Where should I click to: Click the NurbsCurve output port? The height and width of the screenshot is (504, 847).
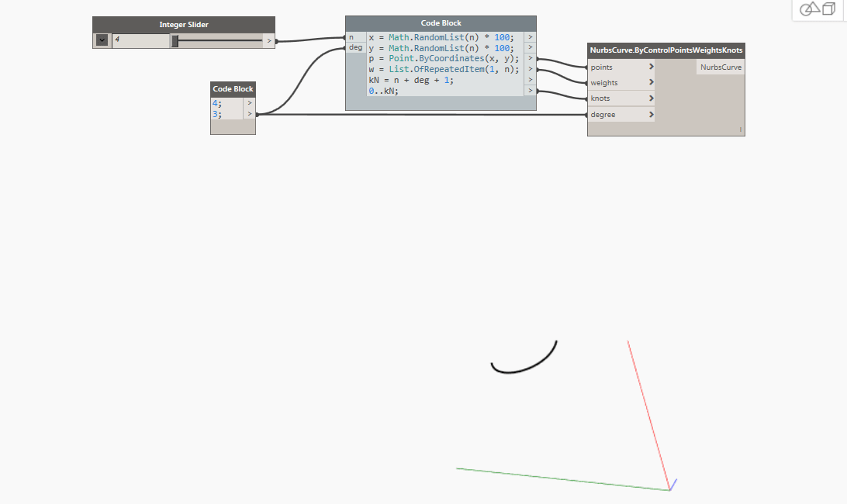tap(721, 67)
